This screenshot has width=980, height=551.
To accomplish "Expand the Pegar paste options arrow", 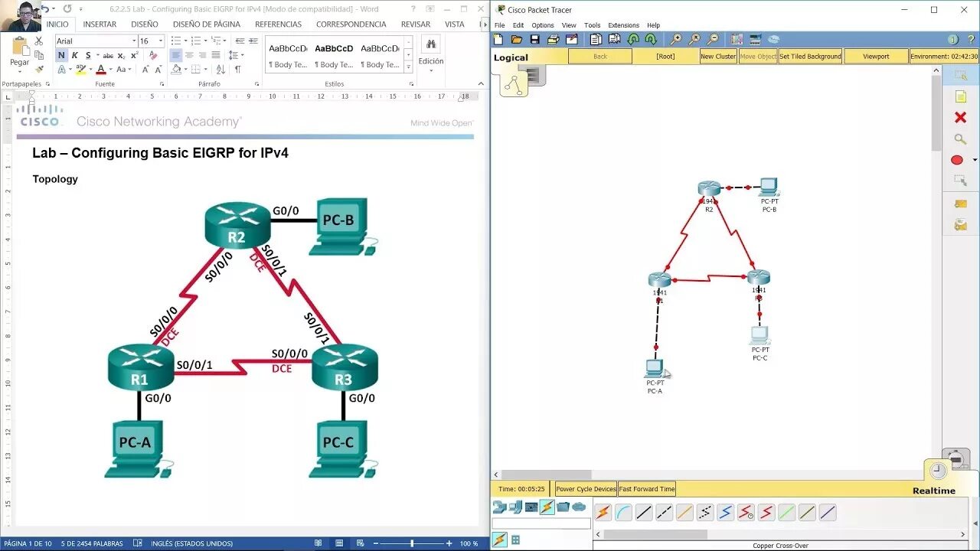I will point(19,70).
